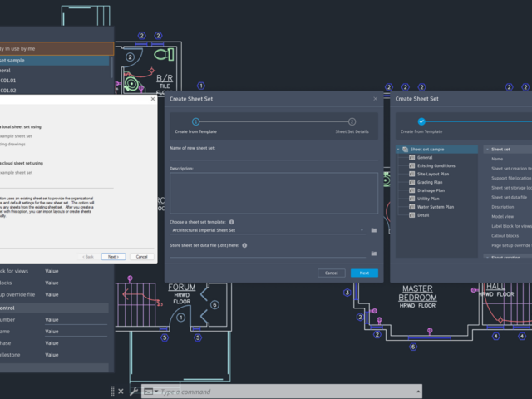Select the General sheet icon in tree

(411, 157)
